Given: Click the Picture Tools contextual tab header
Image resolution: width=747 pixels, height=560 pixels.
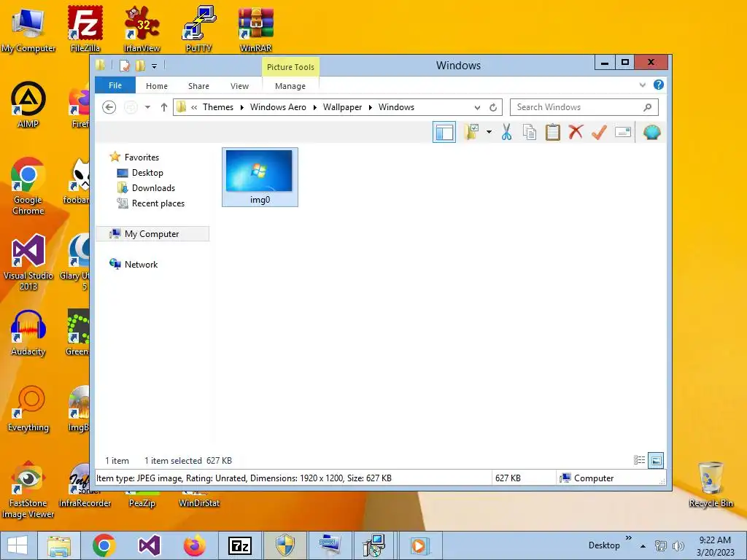Looking at the screenshot, I should [x=290, y=67].
